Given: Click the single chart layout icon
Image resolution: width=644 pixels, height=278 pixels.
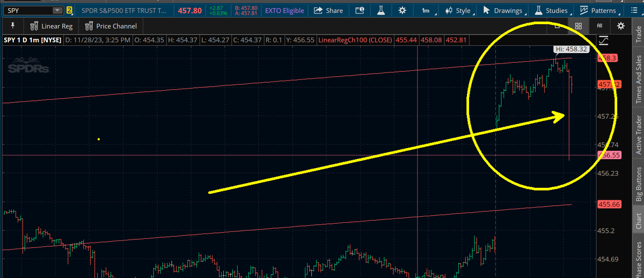Looking at the screenshot, I should [x=558, y=26].
